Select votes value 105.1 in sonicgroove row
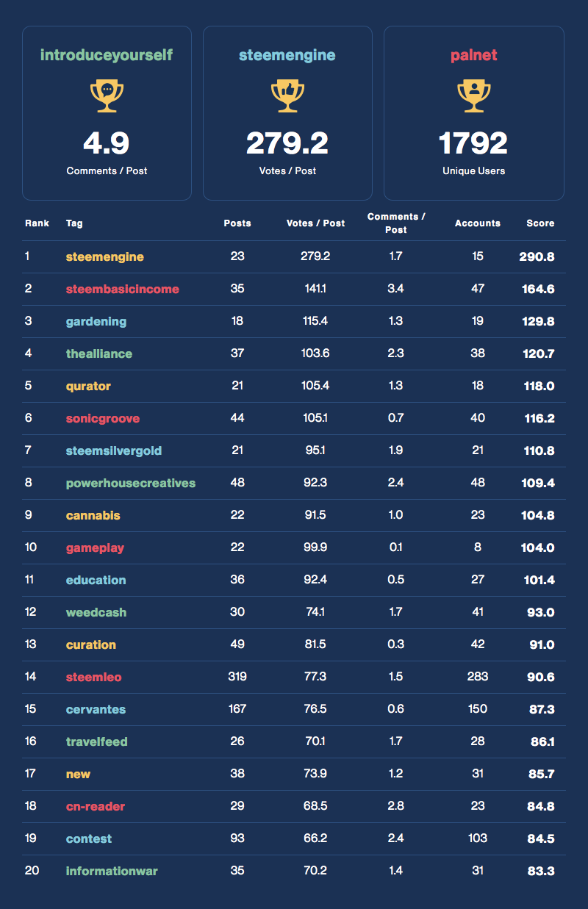The height and width of the screenshot is (909, 588). click(x=315, y=418)
